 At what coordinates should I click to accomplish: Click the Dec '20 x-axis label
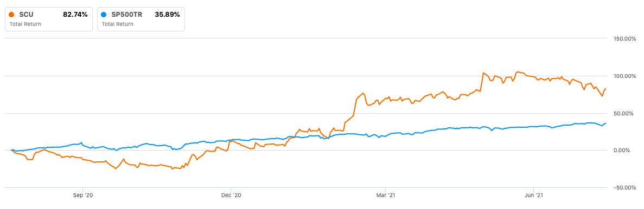(231, 196)
